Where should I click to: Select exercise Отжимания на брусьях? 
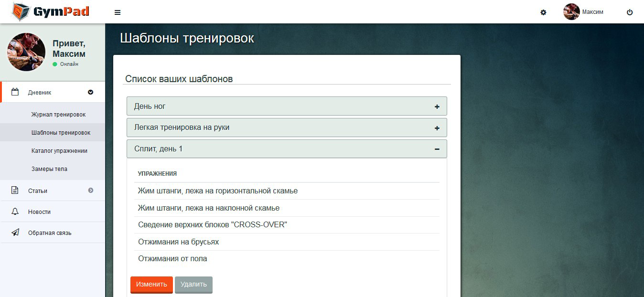[x=179, y=242]
